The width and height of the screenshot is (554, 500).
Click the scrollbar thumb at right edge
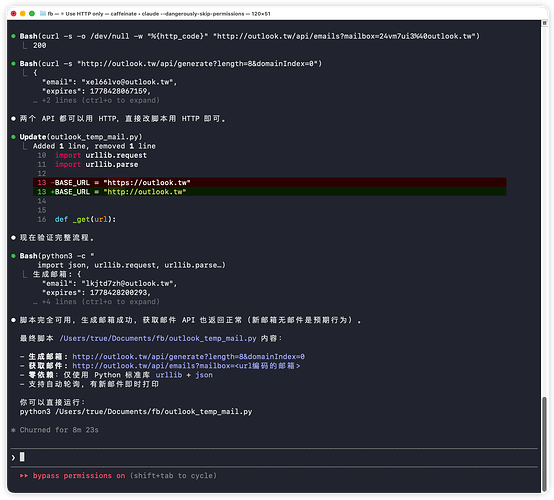[544, 444]
